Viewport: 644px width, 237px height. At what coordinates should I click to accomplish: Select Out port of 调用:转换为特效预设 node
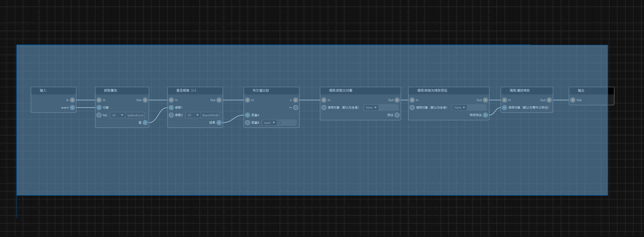(485, 100)
